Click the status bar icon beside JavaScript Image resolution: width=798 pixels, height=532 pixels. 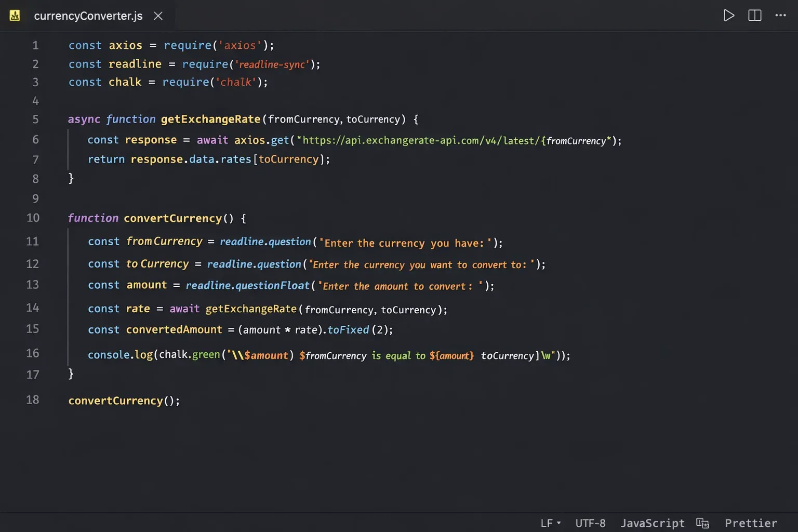(702, 523)
